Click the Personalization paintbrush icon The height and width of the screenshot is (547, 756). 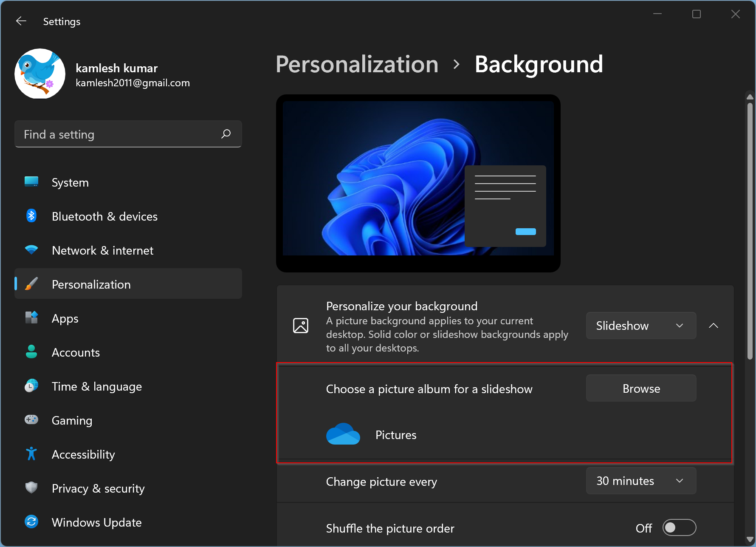tap(31, 284)
